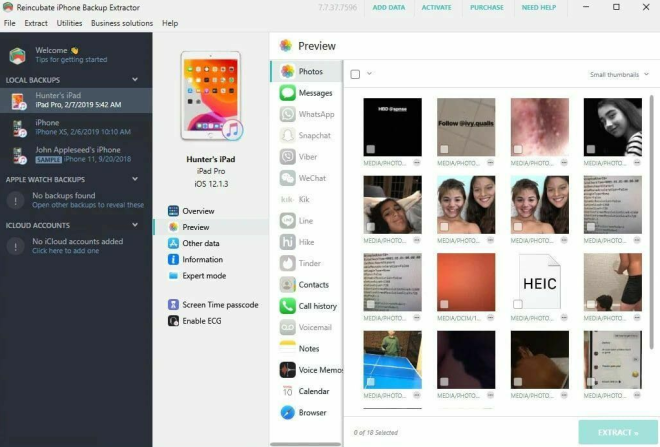Image resolution: width=660 pixels, height=447 pixels.
Task: Click the Screen Time passcode hourglass icon
Action: point(173,304)
